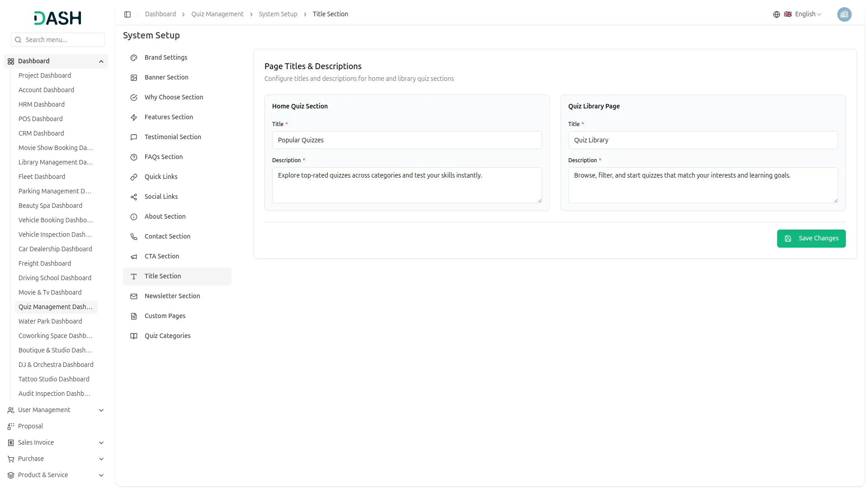Click the Home Quiz Section title field
This screenshot has width=868, height=488.
[407, 140]
